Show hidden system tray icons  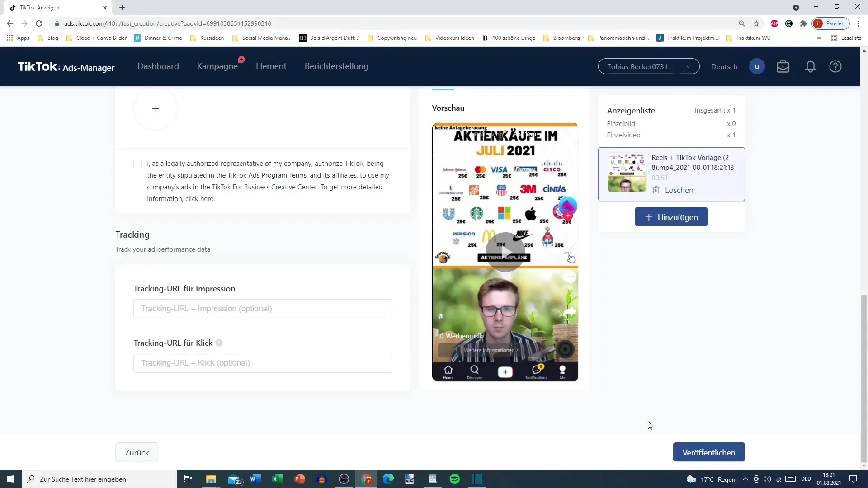pyautogui.click(x=745, y=479)
